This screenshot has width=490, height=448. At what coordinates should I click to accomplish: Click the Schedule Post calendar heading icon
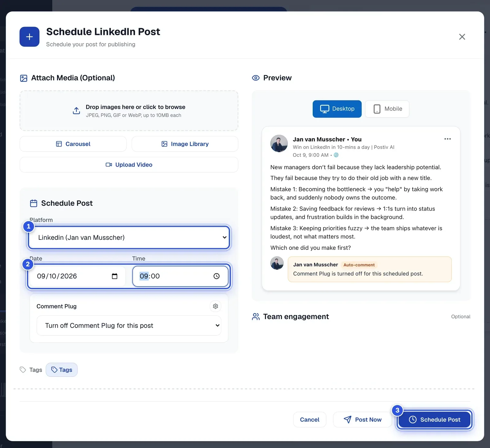34,203
